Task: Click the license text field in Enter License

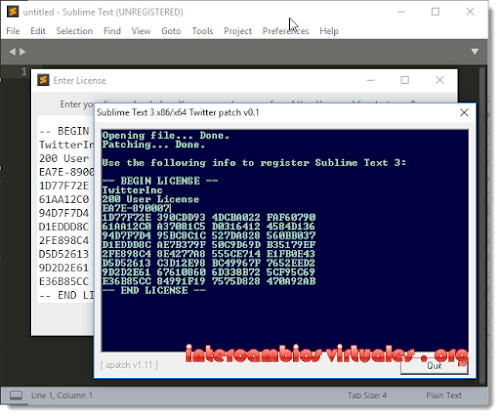Action: [66, 209]
